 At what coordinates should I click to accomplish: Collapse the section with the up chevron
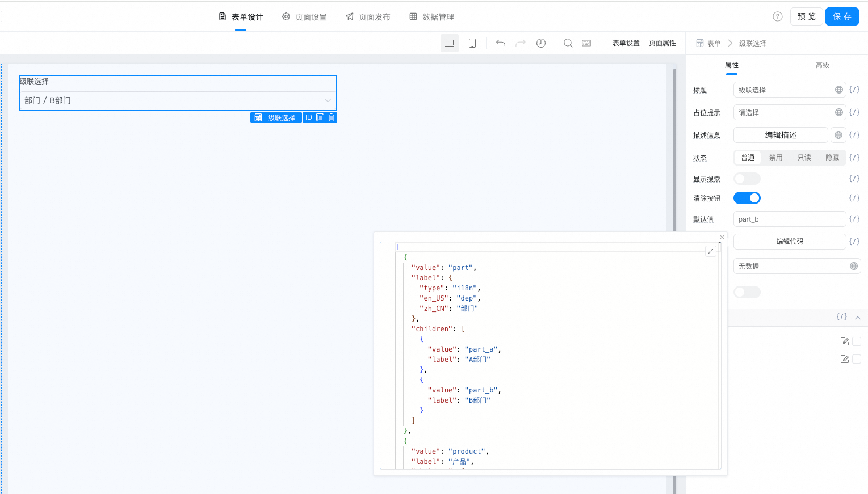(857, 318)
